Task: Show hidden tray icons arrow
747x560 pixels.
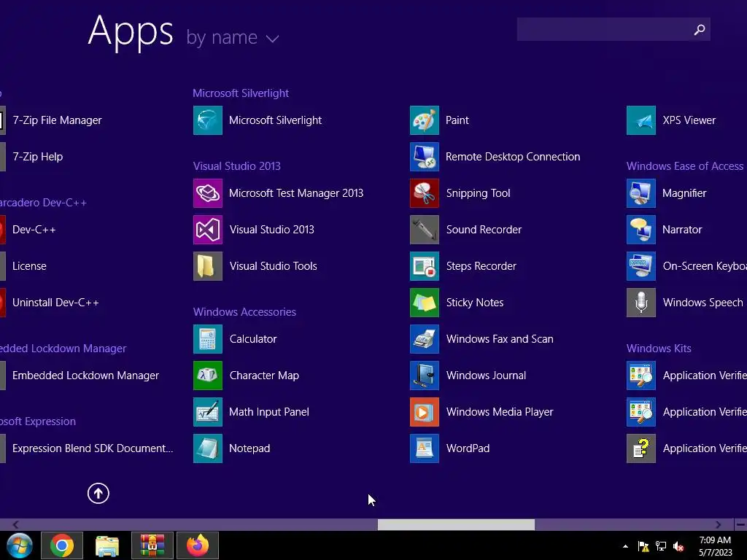Action: (x=625, y=546)
